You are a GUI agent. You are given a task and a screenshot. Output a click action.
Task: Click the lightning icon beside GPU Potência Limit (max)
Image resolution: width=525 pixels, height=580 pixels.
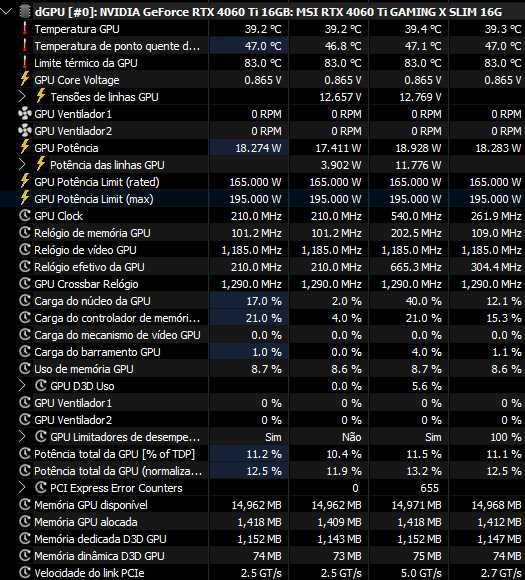pos(24,198)
